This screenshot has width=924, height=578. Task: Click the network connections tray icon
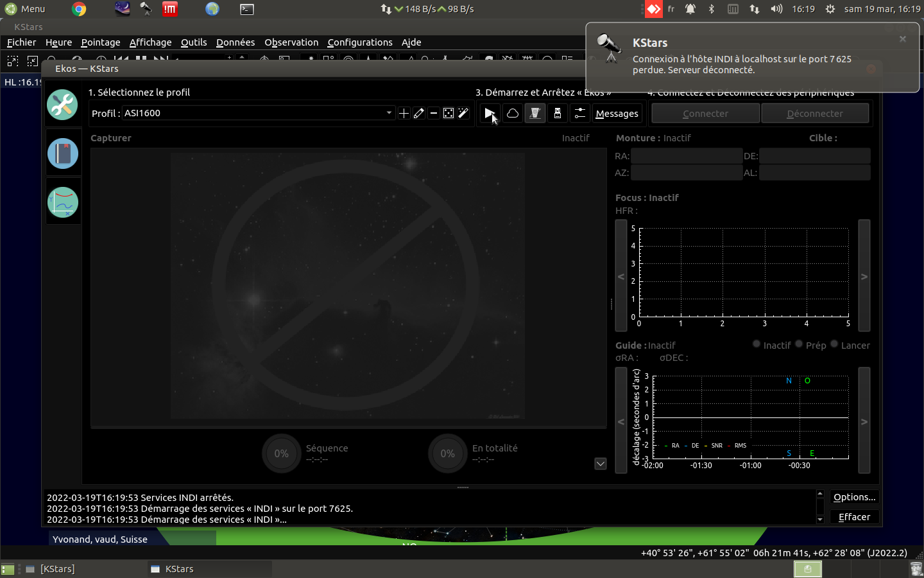755,9
